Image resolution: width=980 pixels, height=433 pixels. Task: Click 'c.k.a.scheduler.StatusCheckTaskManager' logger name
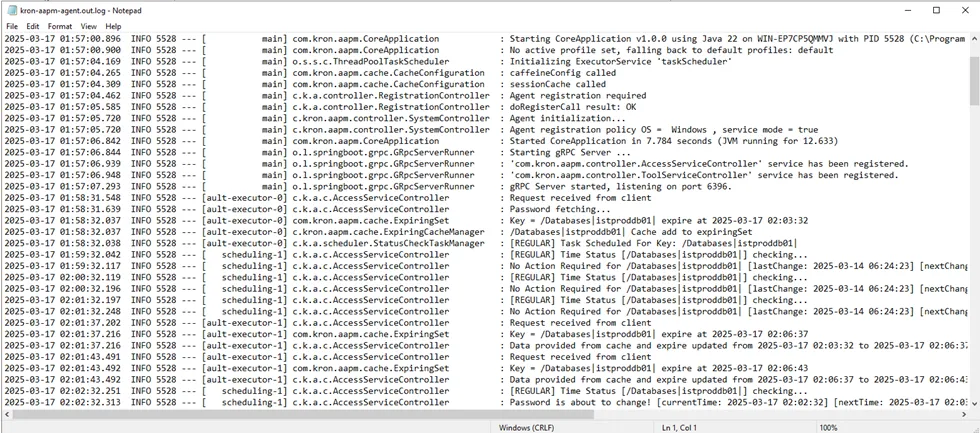click(x=388, y=242)
